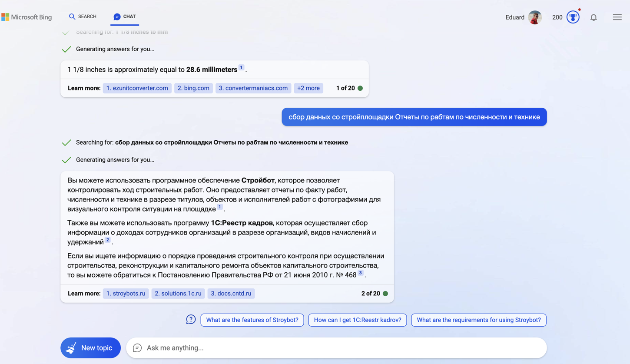Open Eduard's profile avatar

click(535, 17)
